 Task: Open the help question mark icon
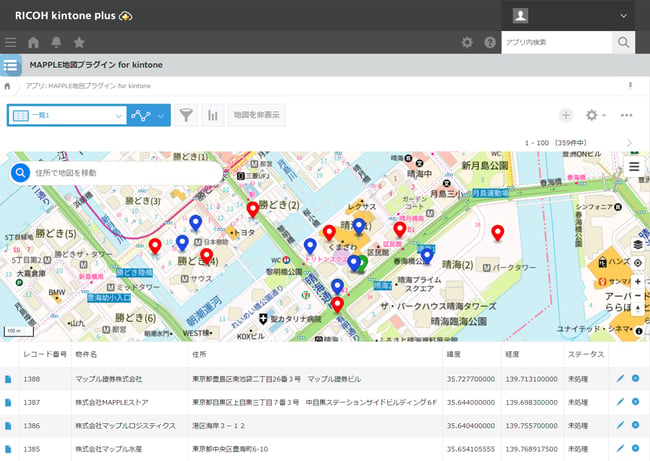[490, 42]
